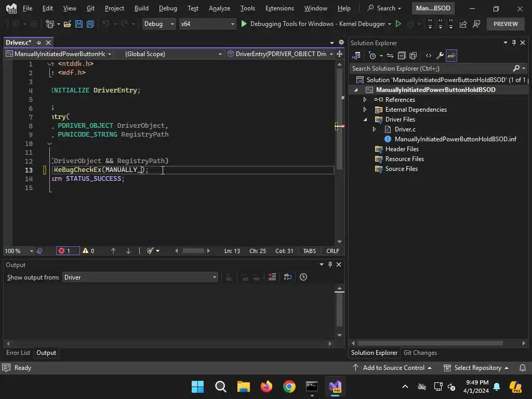Click the CRLF line ending indicator

(x=332, y=251)
